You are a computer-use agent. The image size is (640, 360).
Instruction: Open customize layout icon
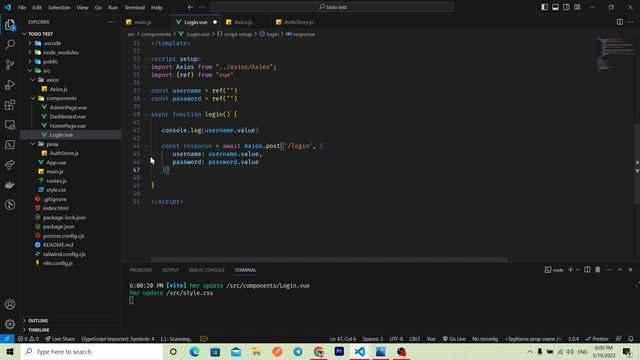pos(577,7)
